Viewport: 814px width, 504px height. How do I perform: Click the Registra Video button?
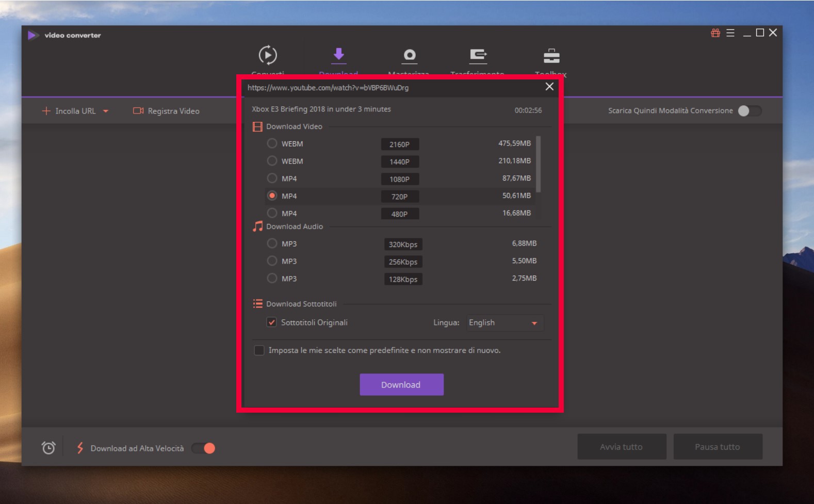(x=166, y=111)
